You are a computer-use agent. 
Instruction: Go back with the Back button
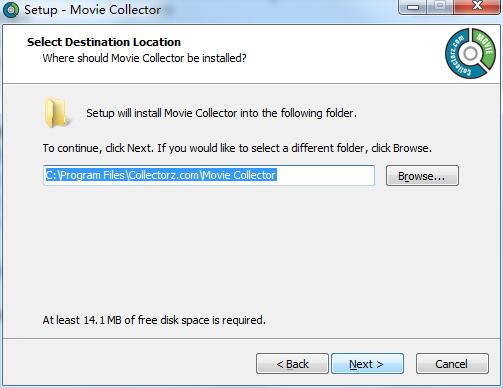[292, 364]
